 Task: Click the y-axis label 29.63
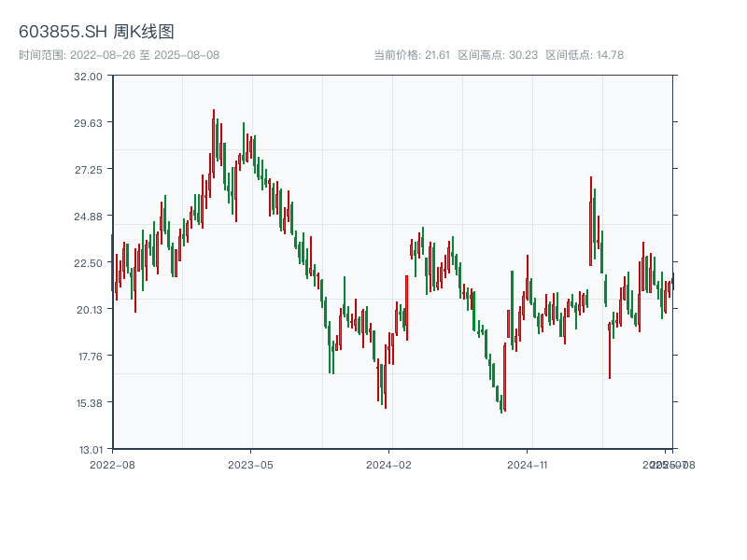click(88, 123)
